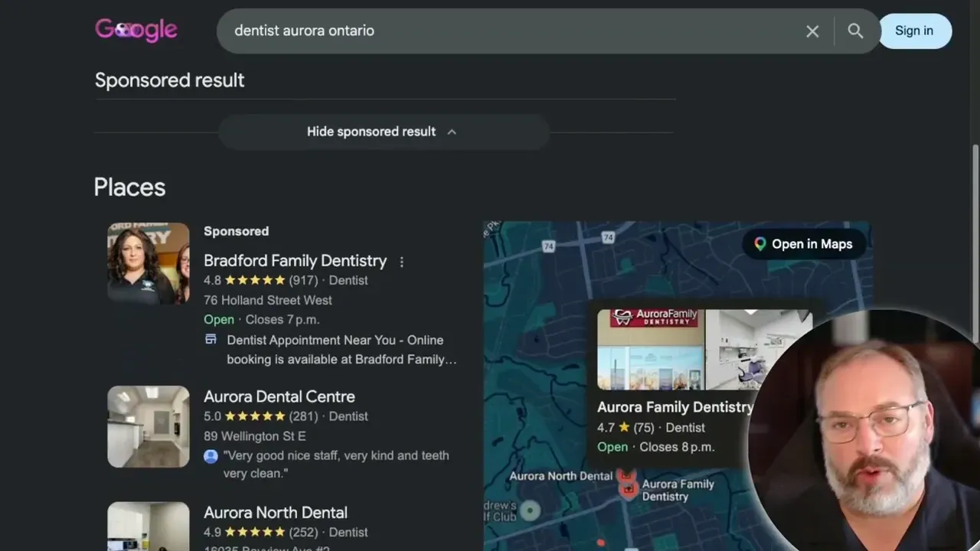Click the online booking icon under Bradford listing
The image size is (980, 551).
(x=211, y=340)
